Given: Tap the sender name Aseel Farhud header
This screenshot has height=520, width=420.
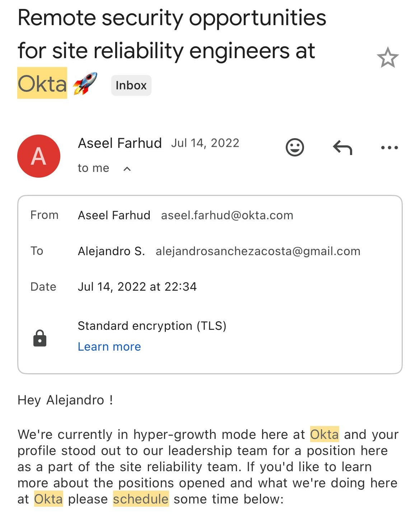Looking at the screenshot, I should pos(120,143).
